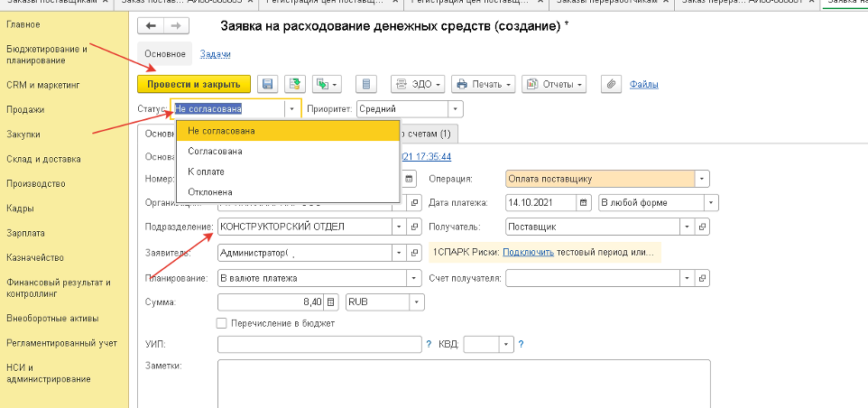This screenshot has width=868, height=408.
Task: Open Регламентированный учет section
Action: click(x=62, y=343)
